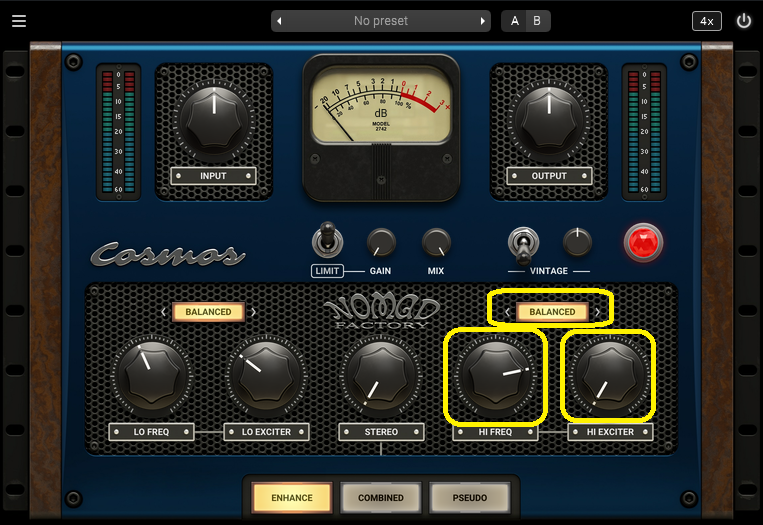Click the high-band BALANCED mode display
Viewport: 763px width, 525px height.
tap(552, 312)
